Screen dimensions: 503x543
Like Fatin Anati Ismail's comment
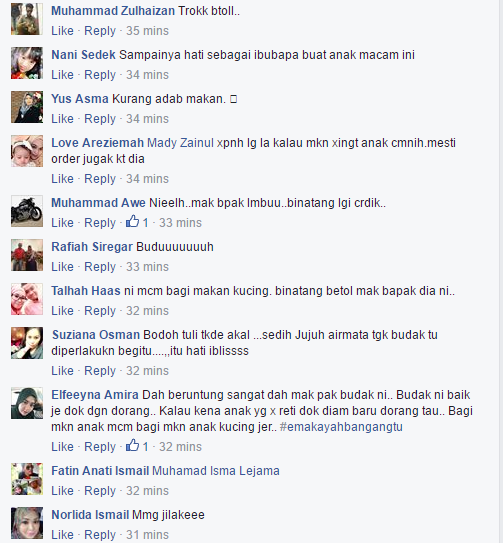(x=62, y=491)
